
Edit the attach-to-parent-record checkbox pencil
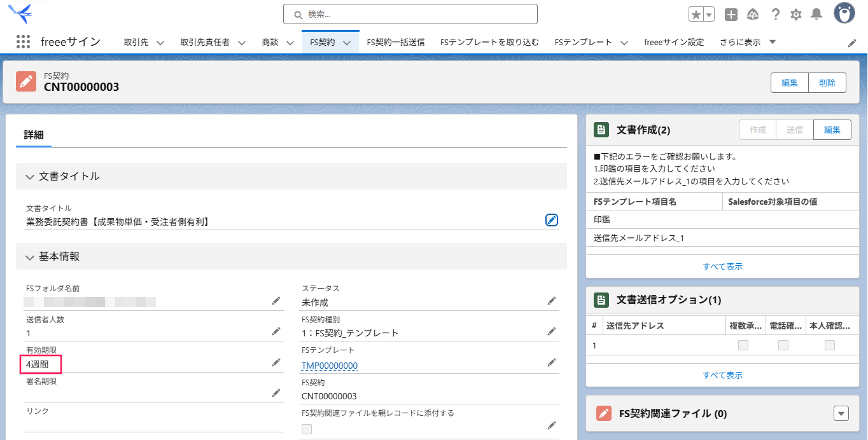tap(552, 425)
